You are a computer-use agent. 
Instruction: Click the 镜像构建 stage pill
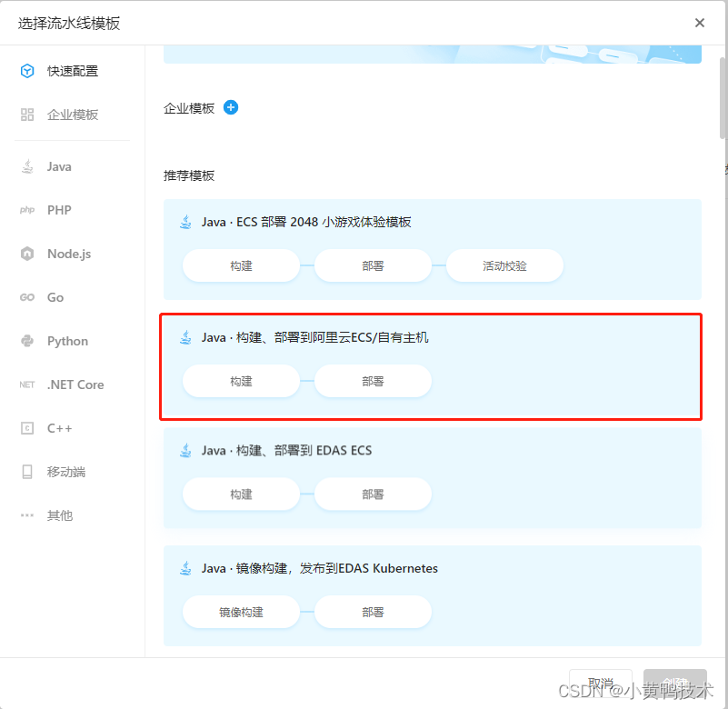pos(241,612)
